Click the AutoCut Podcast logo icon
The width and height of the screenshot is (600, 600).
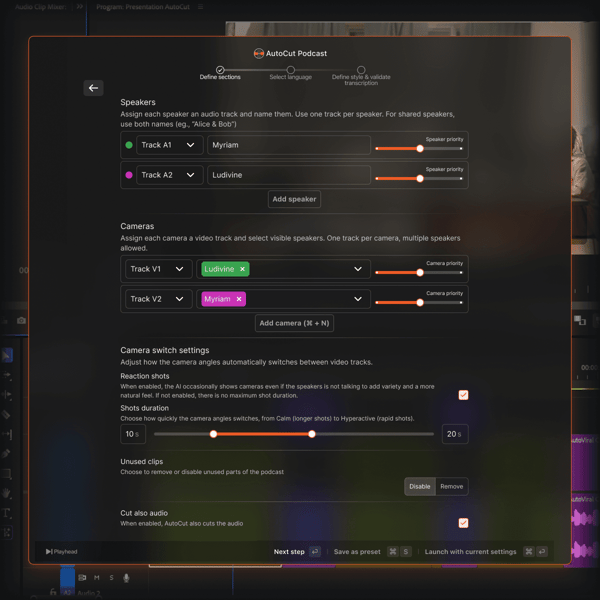tap(258, 53)
